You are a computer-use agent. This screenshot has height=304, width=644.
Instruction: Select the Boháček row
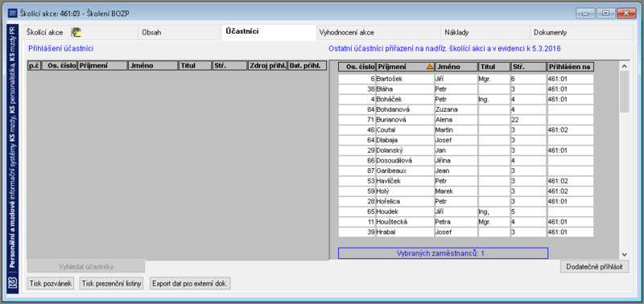[x=466, y=99]
